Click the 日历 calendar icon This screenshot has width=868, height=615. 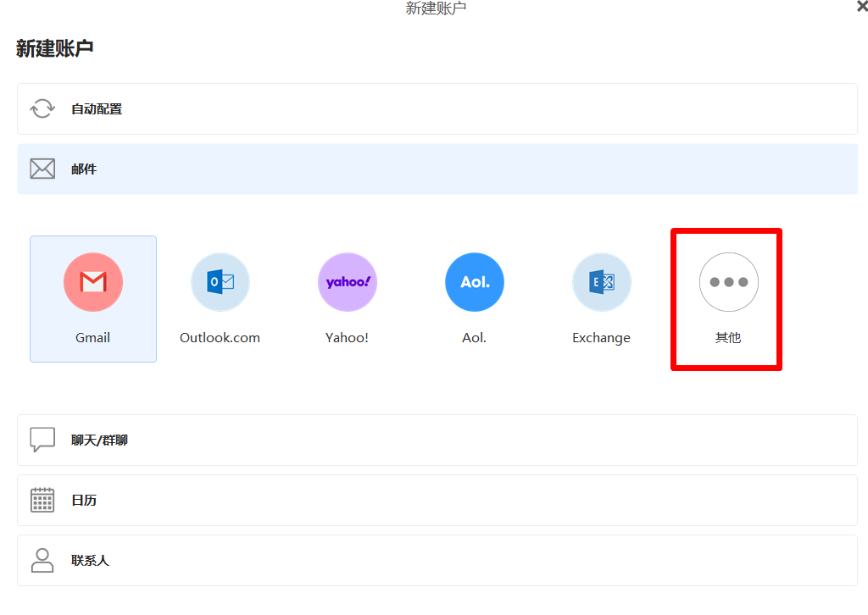[x=42, y=500]
